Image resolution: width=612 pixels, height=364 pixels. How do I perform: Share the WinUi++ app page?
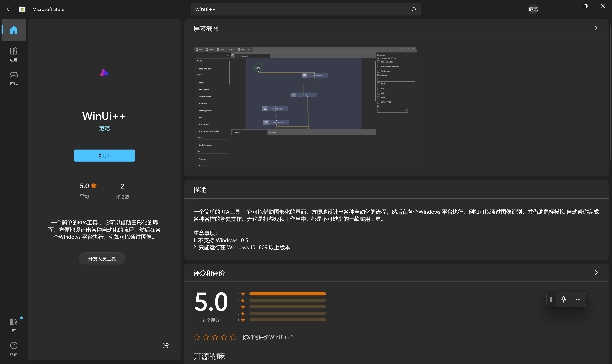[x=165, y=345]
